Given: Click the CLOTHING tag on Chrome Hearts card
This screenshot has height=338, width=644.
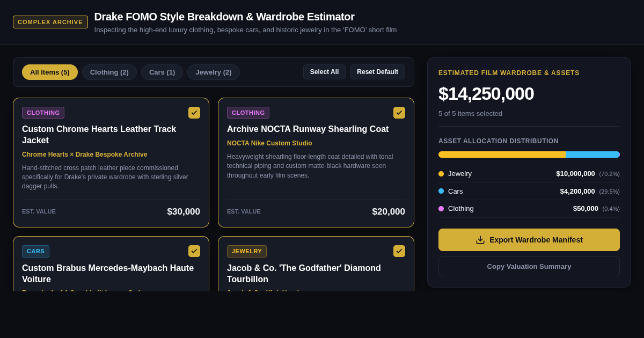Looking at the screenshot, I should click(43, 113).
